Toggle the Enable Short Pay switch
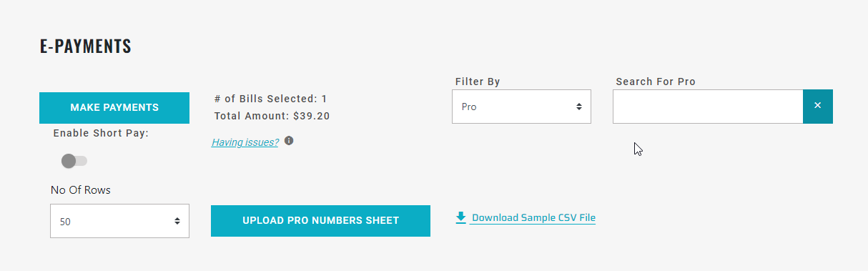Image resolution: width=868 pixels, height=271 pixels. pyautogui.click(x=74, y=161)
